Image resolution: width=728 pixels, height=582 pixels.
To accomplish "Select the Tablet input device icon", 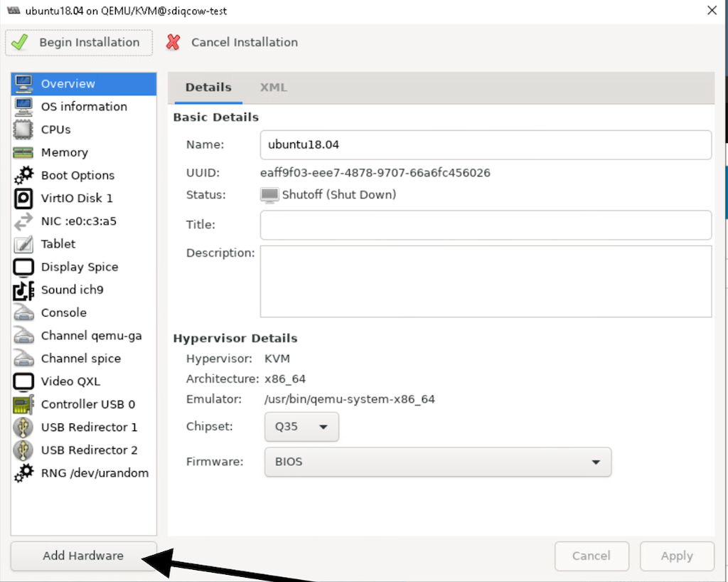I will click(23, 244).
